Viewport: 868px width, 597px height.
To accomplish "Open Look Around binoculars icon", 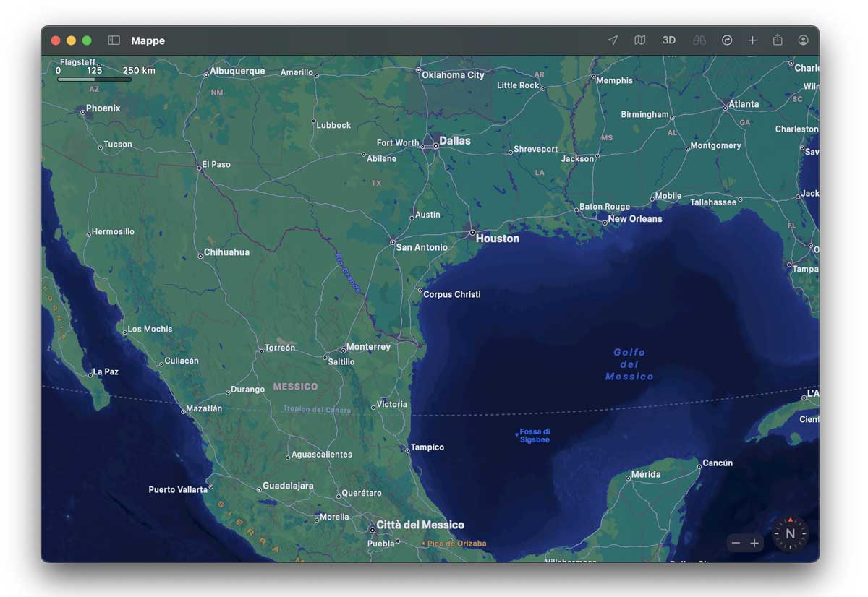I will point(699,40).
